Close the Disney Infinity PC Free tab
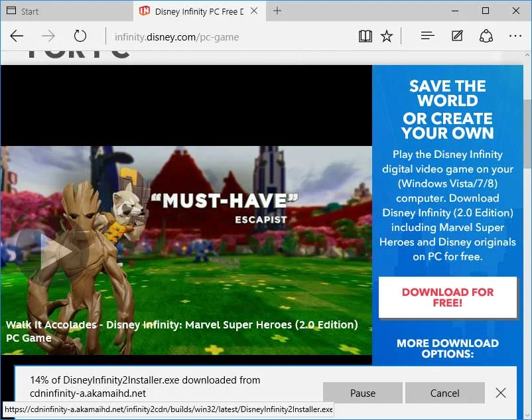Image resolution: width=532 pixels, height=420 pixels. 254,11
